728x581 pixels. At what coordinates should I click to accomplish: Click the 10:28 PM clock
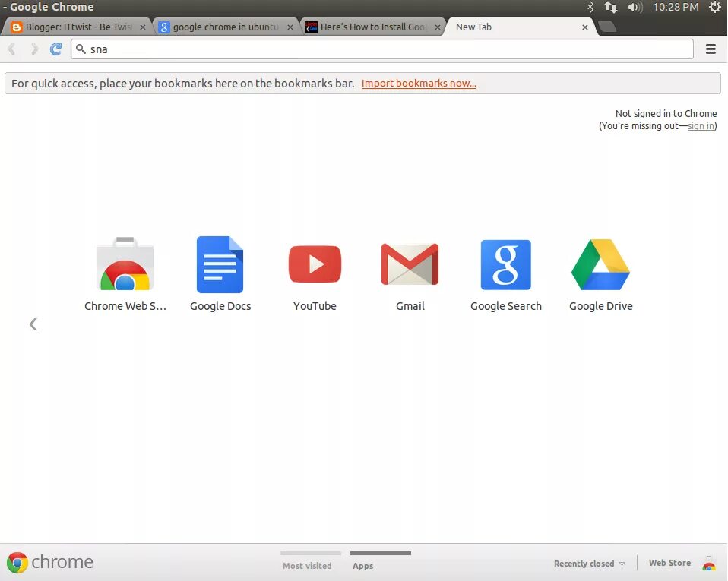(676, 7)
